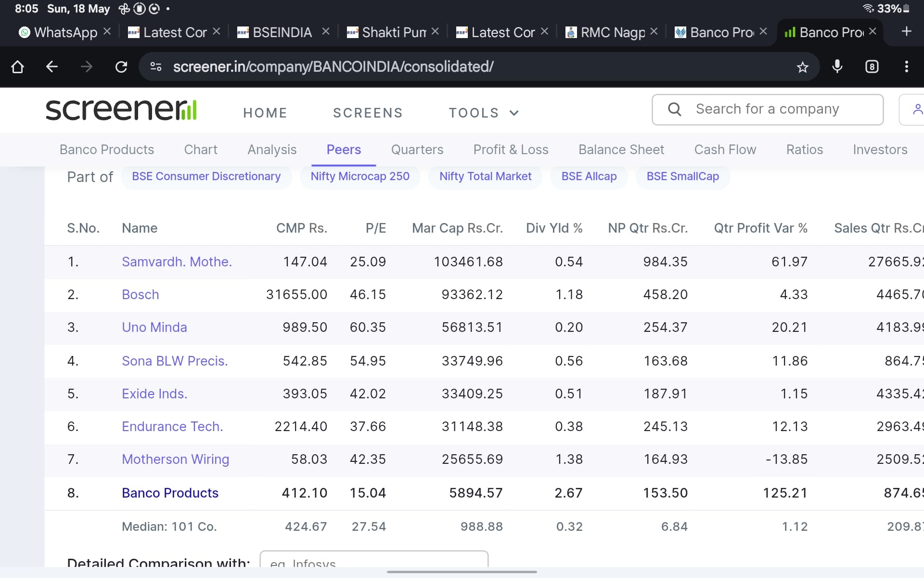Screen dimensions: 924x578
Task: Jump to the Quarters section
Action: [417, 150]
